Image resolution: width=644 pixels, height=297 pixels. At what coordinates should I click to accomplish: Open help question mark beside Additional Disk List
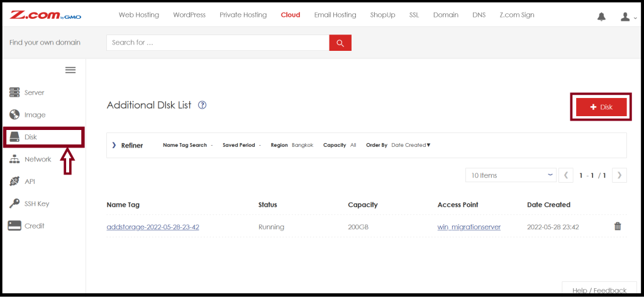click(202, 105)
